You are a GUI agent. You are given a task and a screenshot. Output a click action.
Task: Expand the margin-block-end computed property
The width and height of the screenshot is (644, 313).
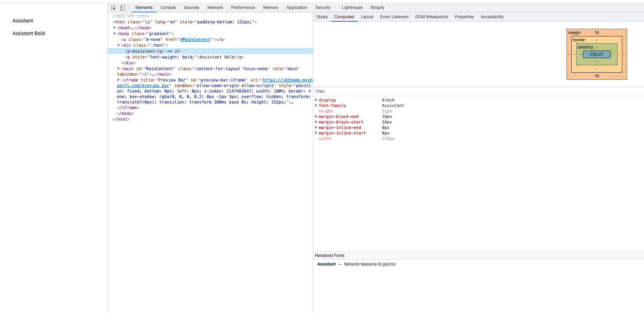tap(316, 116)
